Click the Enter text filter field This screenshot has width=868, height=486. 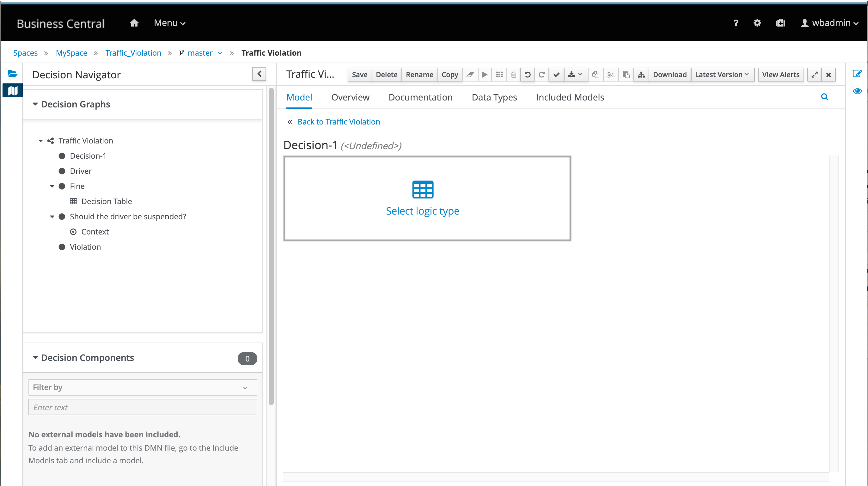(143, 407)
